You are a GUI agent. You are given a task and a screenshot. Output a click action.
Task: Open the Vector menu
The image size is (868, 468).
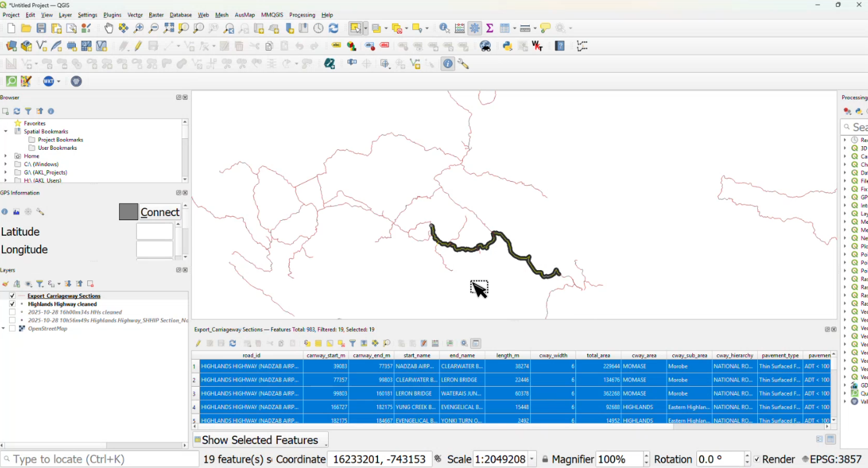tap(135, 15)
